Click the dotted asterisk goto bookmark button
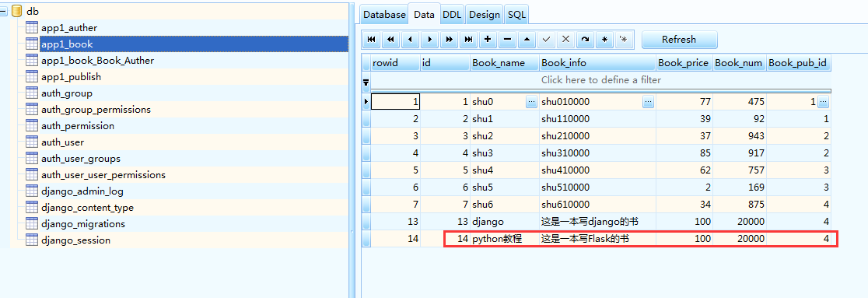 (624, 40)
